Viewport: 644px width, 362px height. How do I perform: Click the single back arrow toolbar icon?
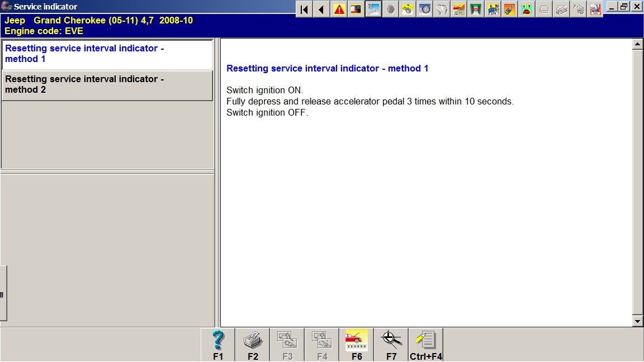coord(321,9)
